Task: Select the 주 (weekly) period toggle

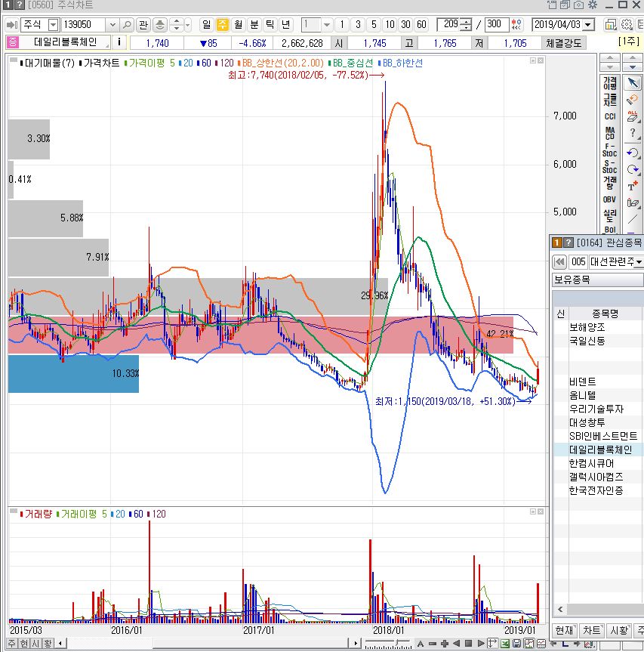Action: 223,24
